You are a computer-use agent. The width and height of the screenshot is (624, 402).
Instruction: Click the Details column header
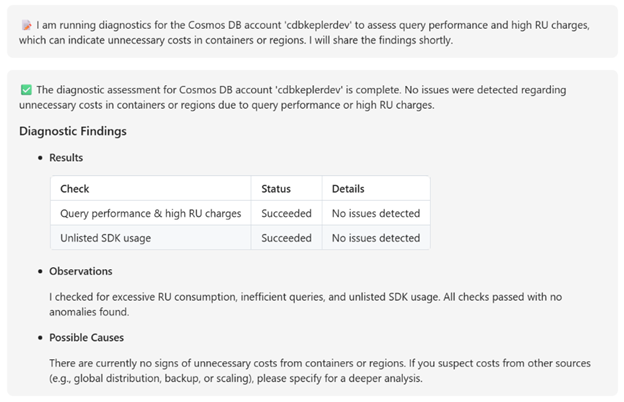[x=348, y=189]
